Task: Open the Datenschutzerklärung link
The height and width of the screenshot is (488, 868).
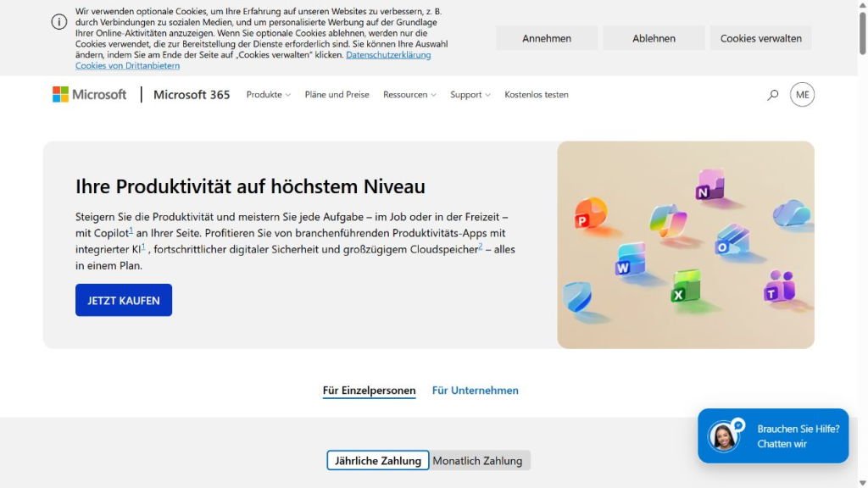Action: click(x=388, y=55)
